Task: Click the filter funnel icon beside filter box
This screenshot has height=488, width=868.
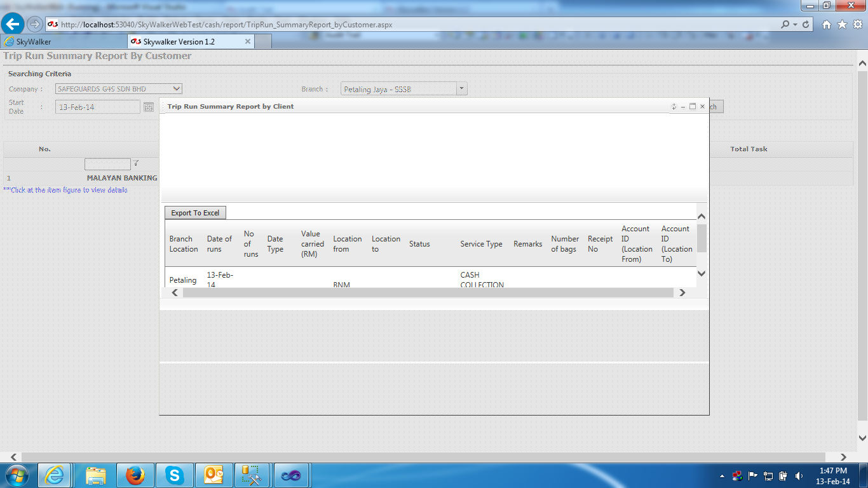Action: click(x=136, y=163)
